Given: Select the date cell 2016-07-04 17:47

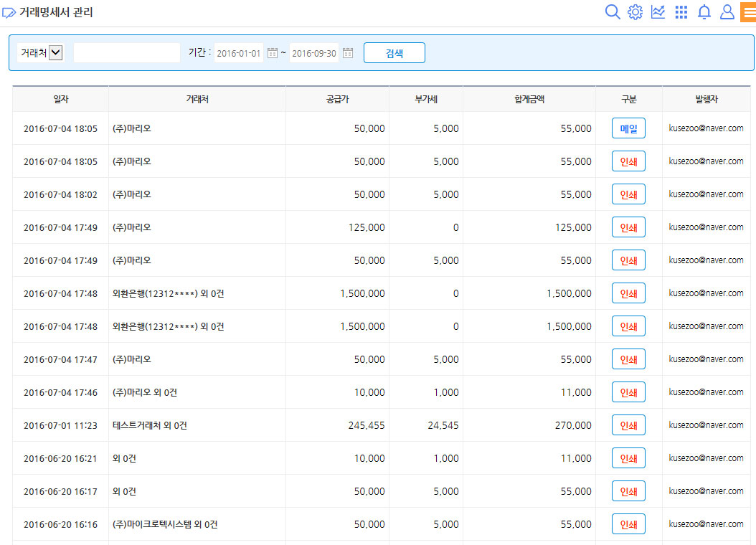Looking at the screenshot, I should (x=60, y=359).
